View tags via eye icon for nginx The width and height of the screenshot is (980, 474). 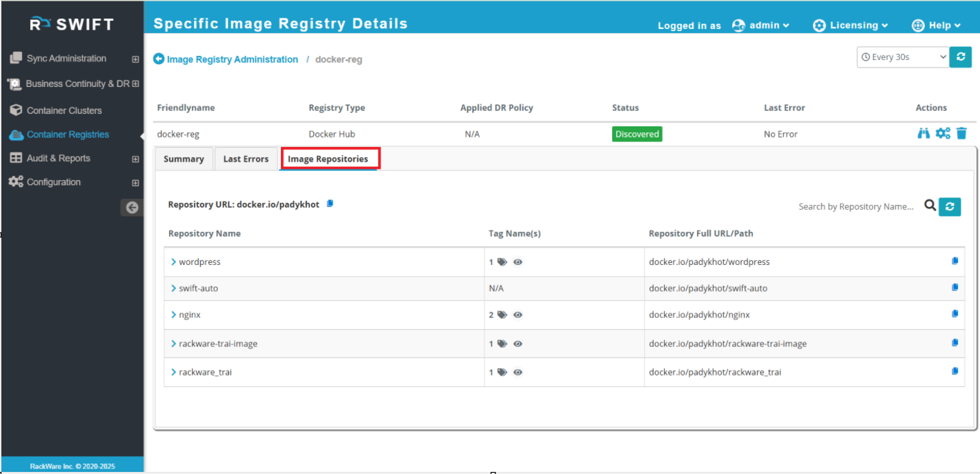pyautogui.click(x=518, y=315)
